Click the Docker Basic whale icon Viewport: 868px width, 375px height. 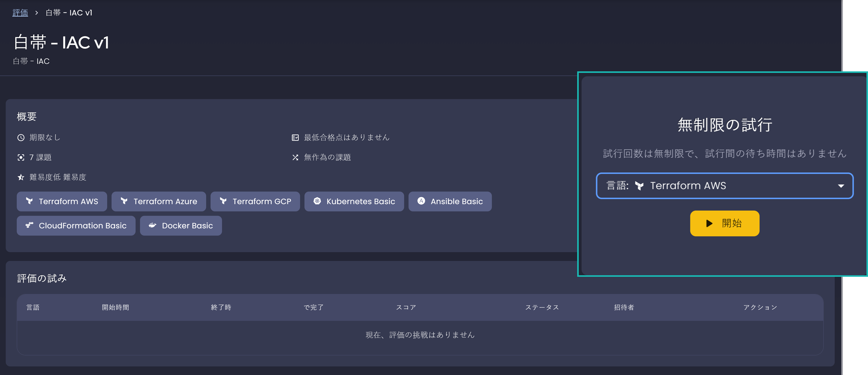(x=153, y=225)
